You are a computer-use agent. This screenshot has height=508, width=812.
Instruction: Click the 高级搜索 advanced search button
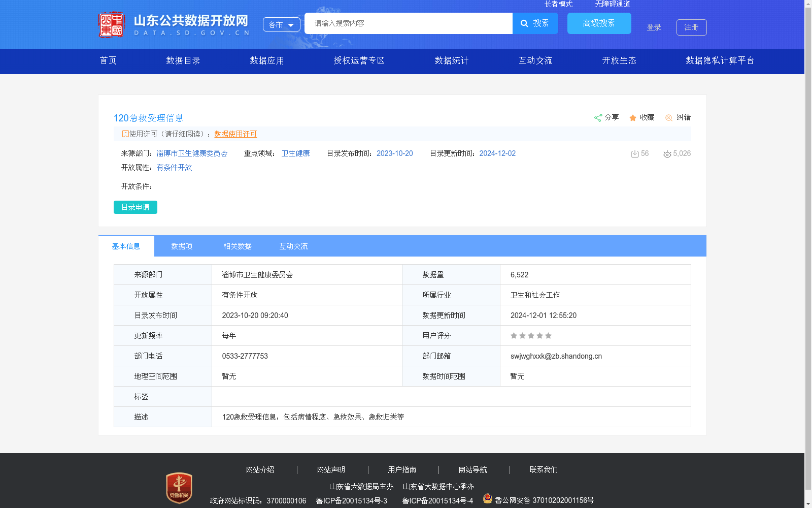(599, 23)
